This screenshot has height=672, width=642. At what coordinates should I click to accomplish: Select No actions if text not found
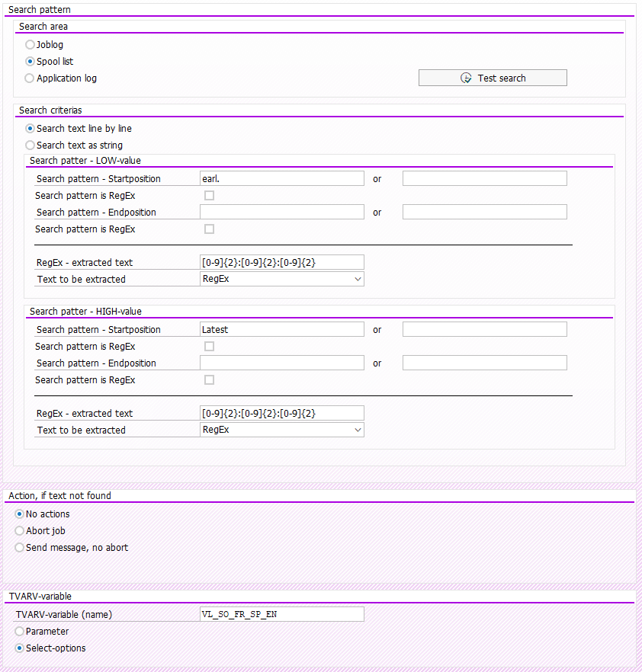point(19,514)
